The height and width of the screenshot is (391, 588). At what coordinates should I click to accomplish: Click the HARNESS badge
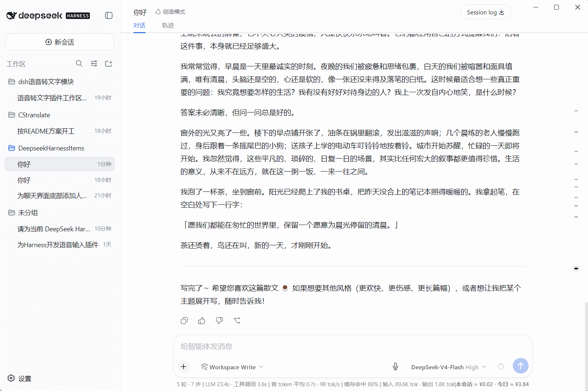(78, 16)
